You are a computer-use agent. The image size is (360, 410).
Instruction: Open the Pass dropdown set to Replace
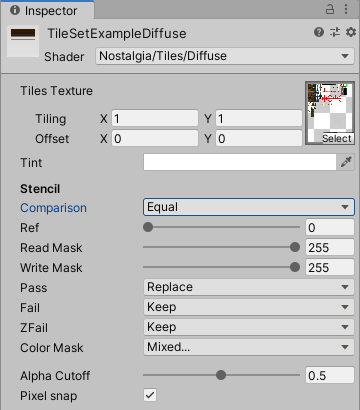249,287
